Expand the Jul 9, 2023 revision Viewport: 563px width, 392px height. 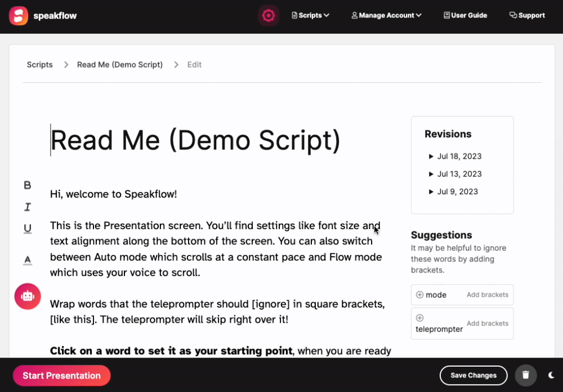pyautogui.click(x=453, y=191)
